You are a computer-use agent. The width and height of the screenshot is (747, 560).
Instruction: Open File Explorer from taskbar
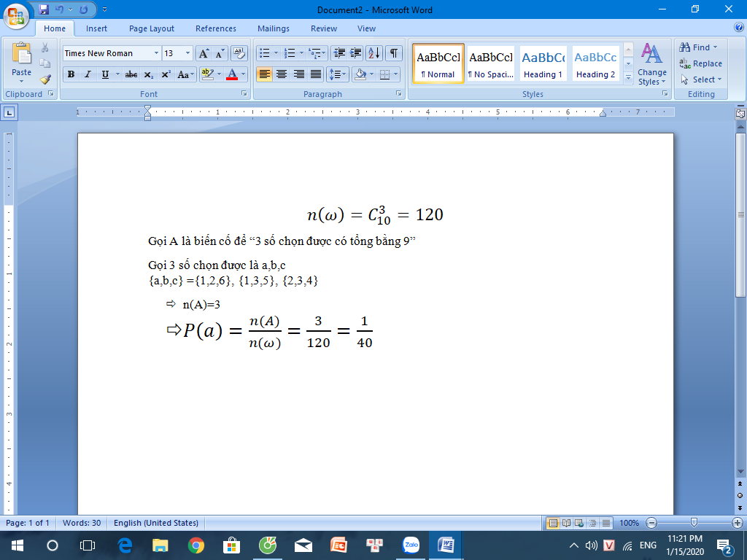pos(160,545)
